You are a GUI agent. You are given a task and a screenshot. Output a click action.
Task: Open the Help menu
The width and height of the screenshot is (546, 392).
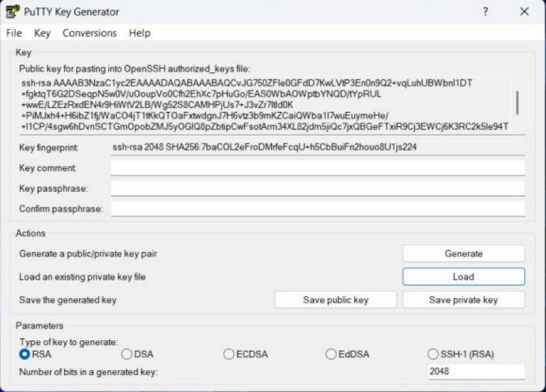(x=140, y=33)
